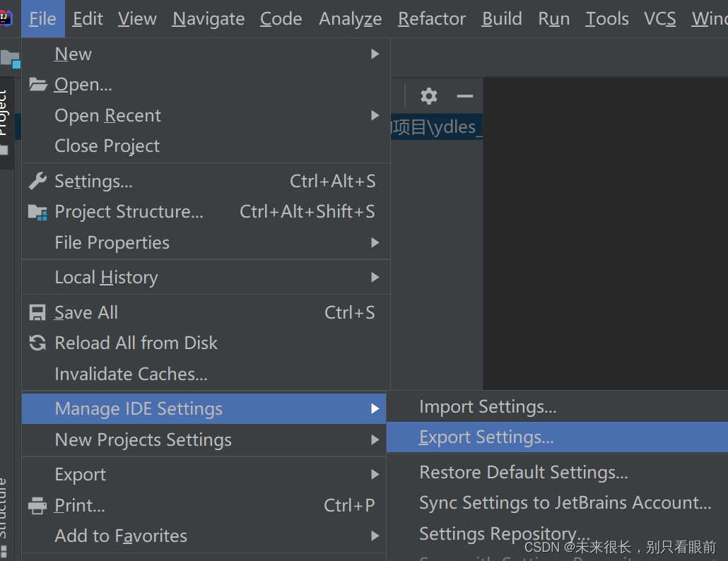This screenshot has height=561, width=728.
Task: Choose Open... from File menu
Action: tap(206, 85)
